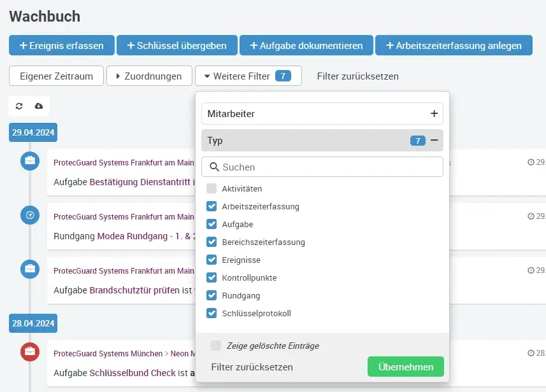Image resolution: width=546 pixels, height=392 pixels.
Task: Close the Weitere Filter dropdown
Action: coord(248,76)
